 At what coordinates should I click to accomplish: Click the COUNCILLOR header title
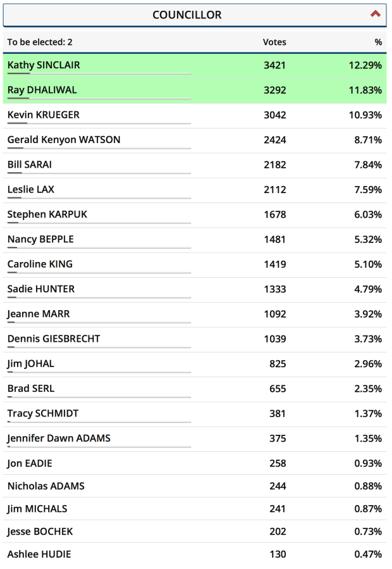[187, 15]
